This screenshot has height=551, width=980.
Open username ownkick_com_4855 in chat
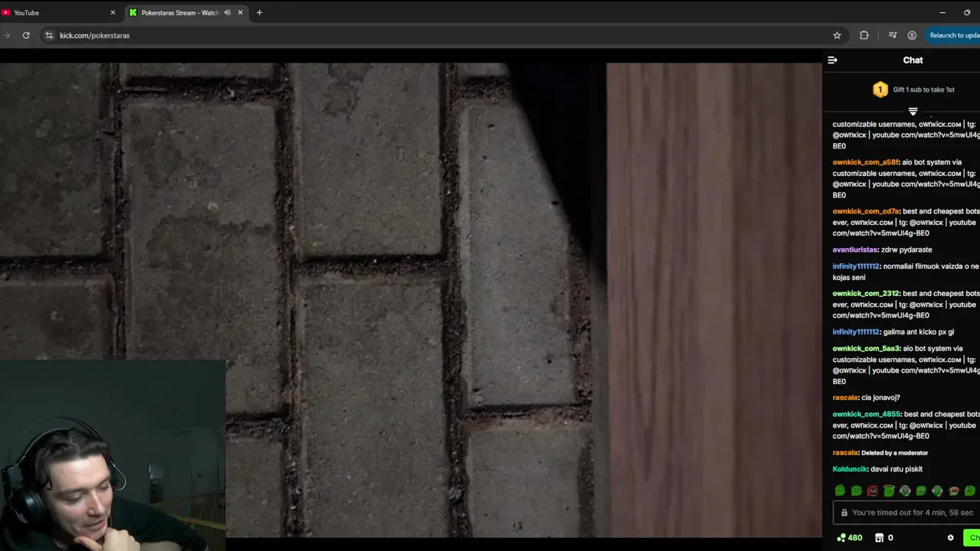tap(866, 415)
